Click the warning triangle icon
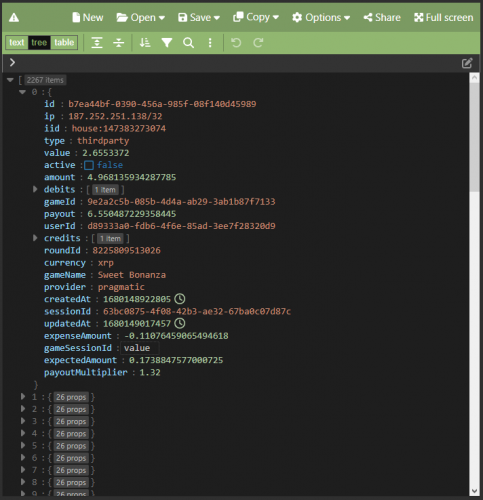483x500 pixels. pyautogui.click(x=14, y=18)
